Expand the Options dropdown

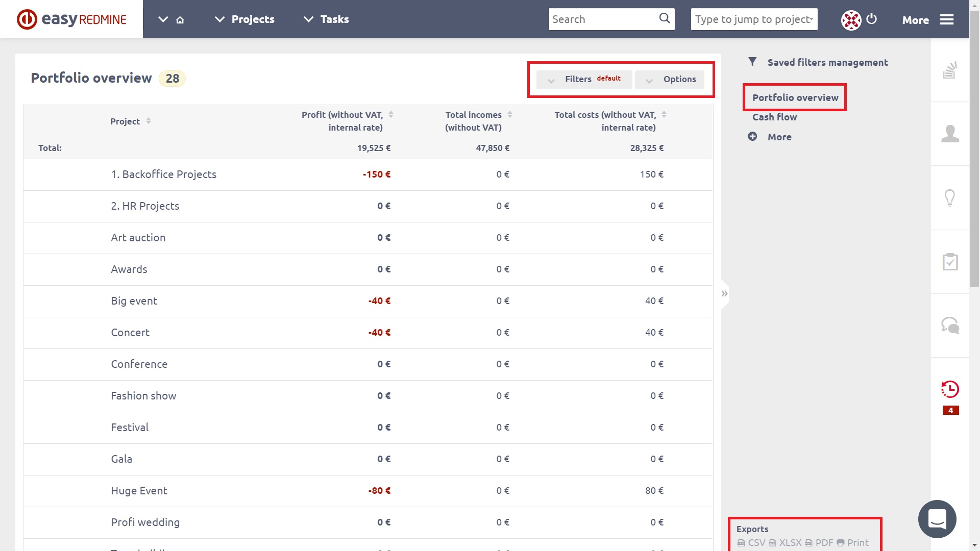(670, 79)
